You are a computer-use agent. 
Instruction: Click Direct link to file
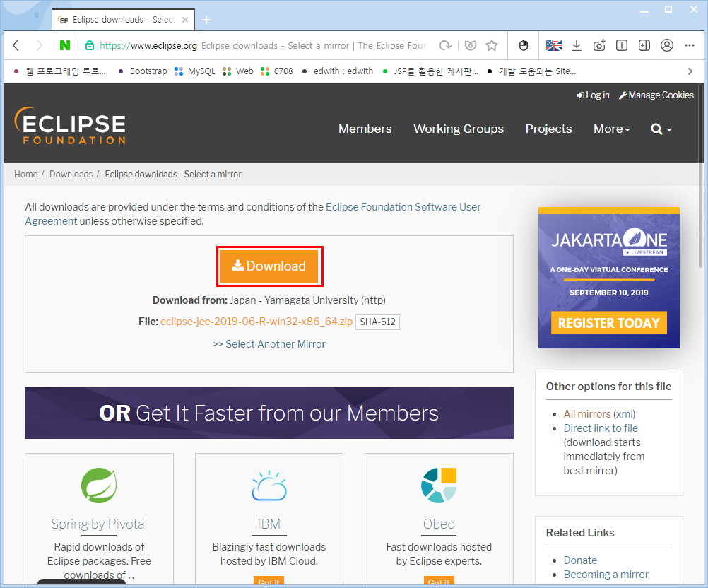tap(601, 428)
